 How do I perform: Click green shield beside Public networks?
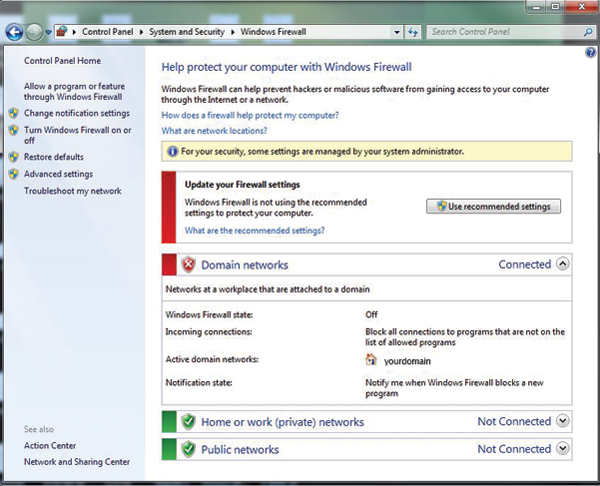(x=188, y=449)
